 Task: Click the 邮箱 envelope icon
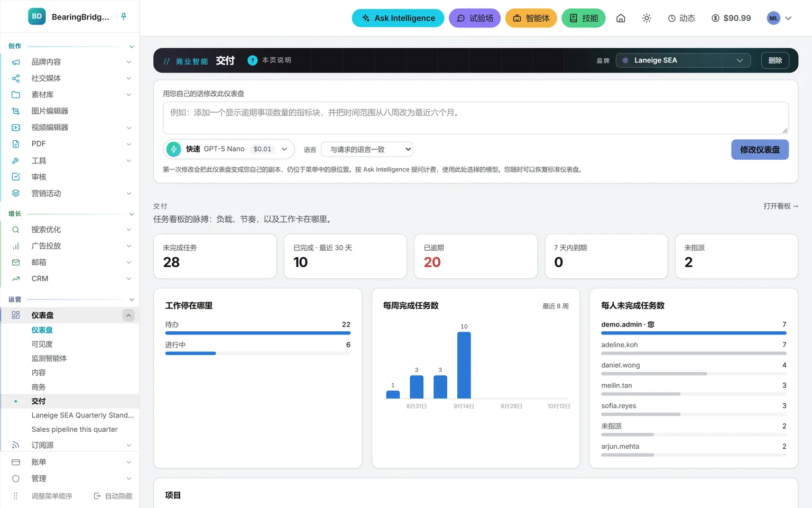[16, 262]
